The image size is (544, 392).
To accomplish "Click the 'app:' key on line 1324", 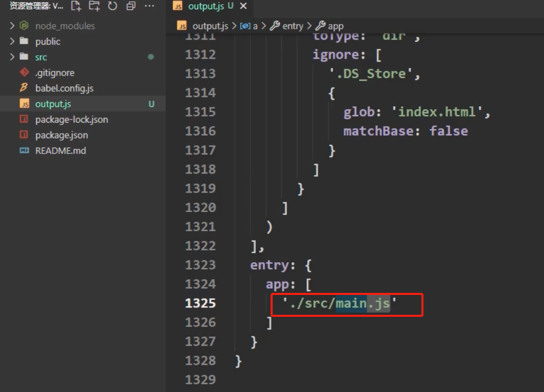I will (x=280, y=285).
